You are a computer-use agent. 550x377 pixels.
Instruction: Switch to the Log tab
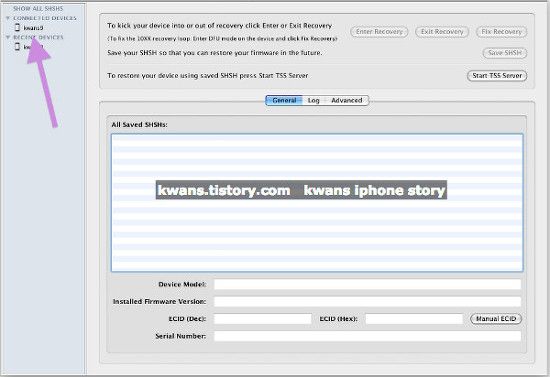[314, 100]
